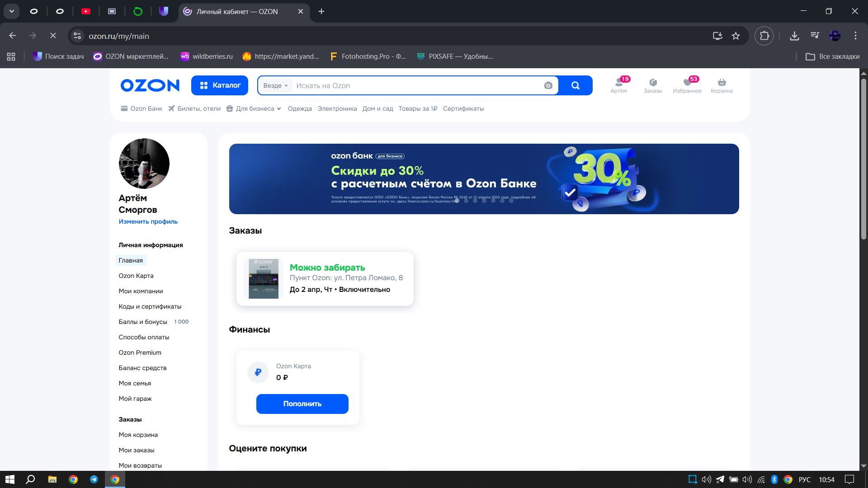Click the OZON logo
The image size is (868, 488).
(150, 85)
